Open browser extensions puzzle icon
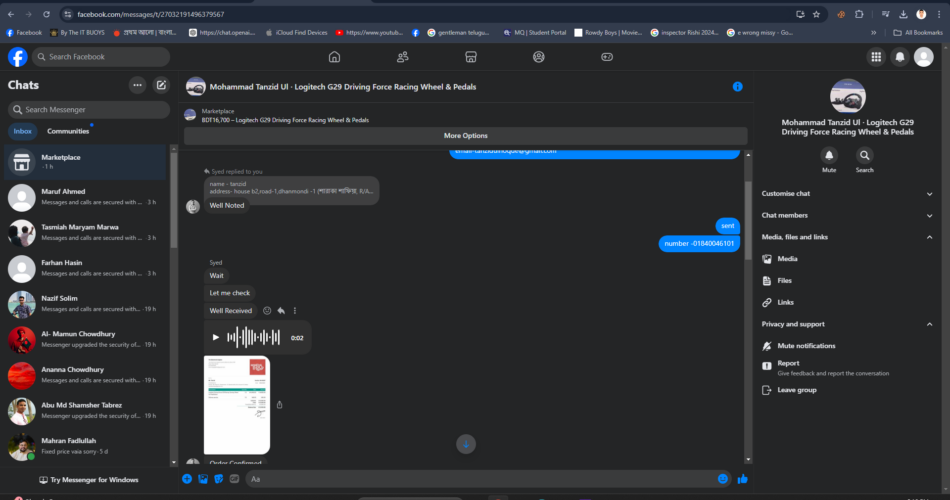Image resolution: width=950 pixels, height=500 pixels. pos(859,14)
